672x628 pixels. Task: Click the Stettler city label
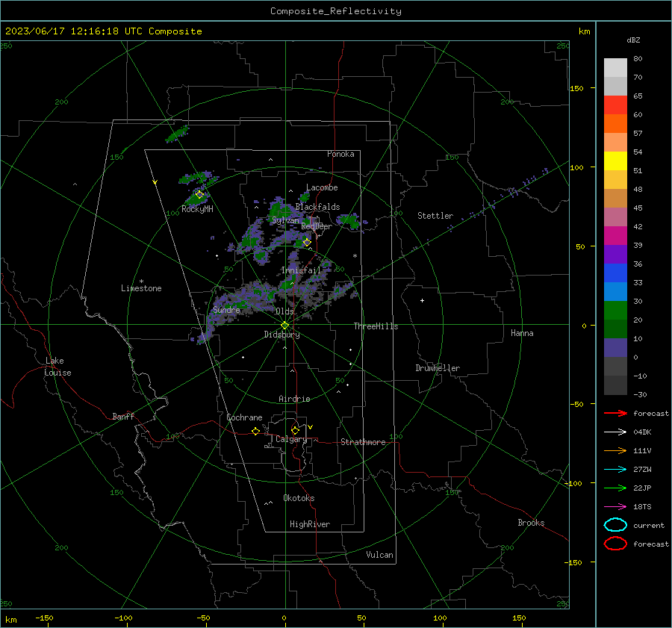435,216
